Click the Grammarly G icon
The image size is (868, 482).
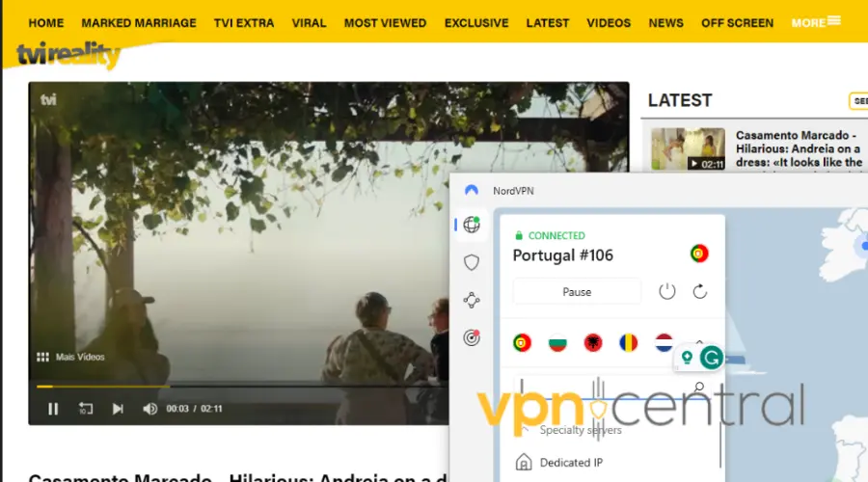coord(712,358)
